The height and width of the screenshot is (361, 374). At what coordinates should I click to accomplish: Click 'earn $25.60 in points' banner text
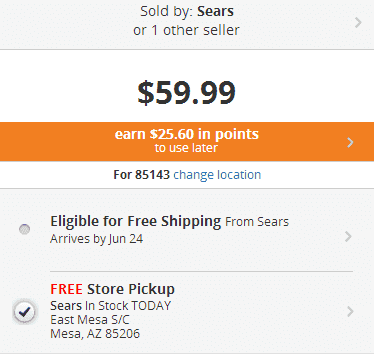[187, 134]
